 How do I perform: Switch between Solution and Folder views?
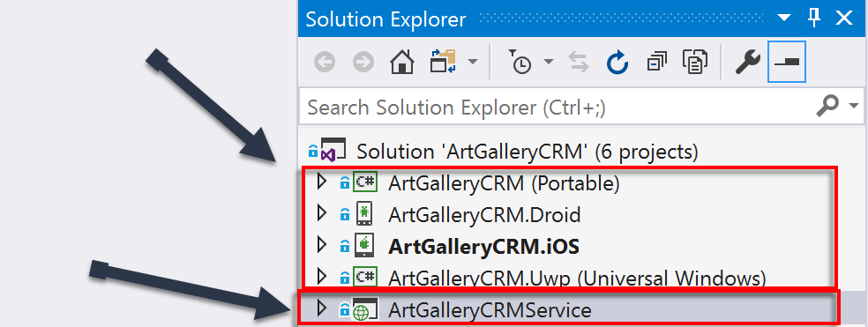443,62
